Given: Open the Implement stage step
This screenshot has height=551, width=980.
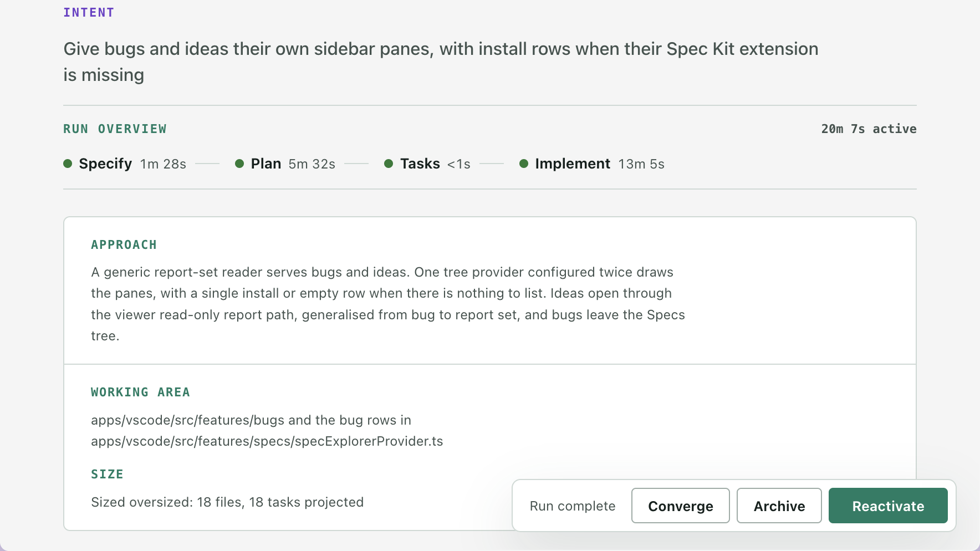Looking at the screenshot, I should pos(592,164).
